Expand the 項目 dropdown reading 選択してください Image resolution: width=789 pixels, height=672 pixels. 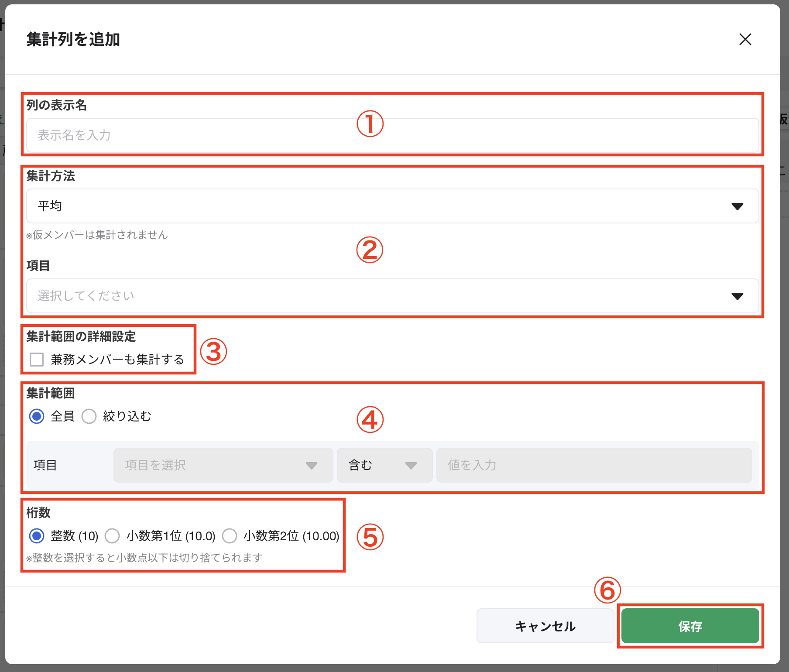(x=392, y=296)
